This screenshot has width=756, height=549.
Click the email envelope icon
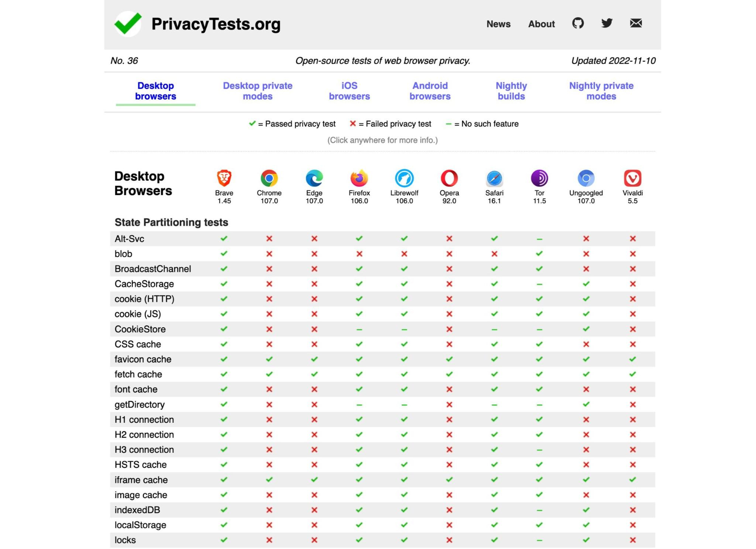(636, 24)
